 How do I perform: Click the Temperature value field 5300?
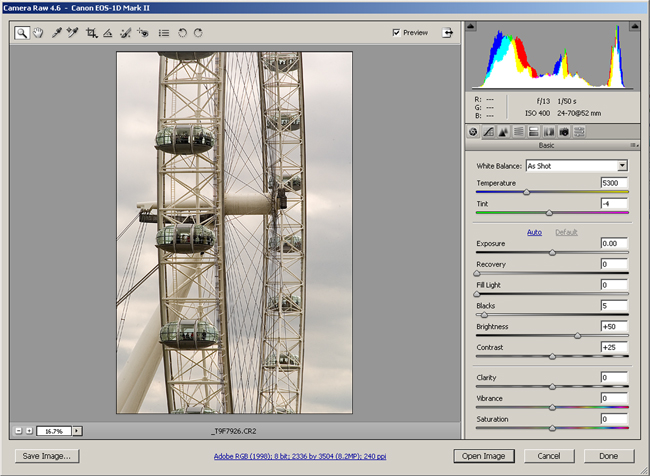coord(614,183)
